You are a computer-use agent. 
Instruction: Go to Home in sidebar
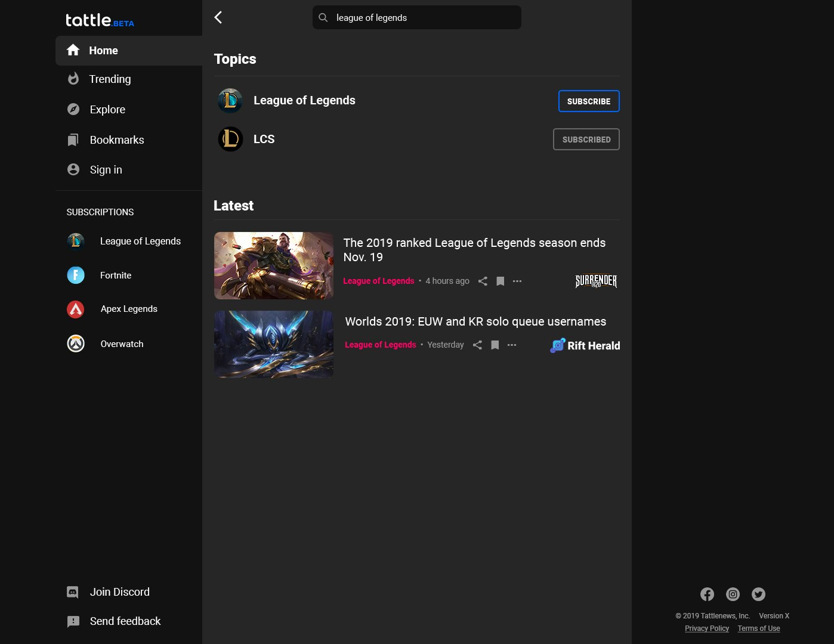point(129,51)
